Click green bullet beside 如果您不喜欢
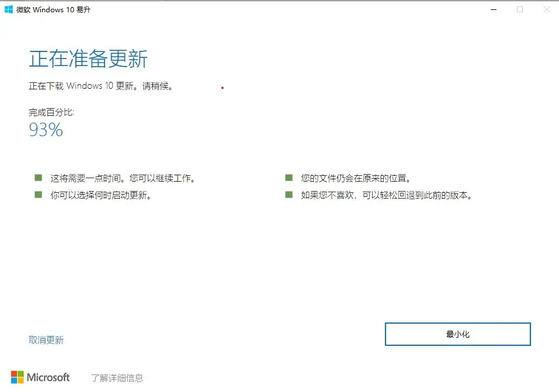 click(x=289, y=195)
